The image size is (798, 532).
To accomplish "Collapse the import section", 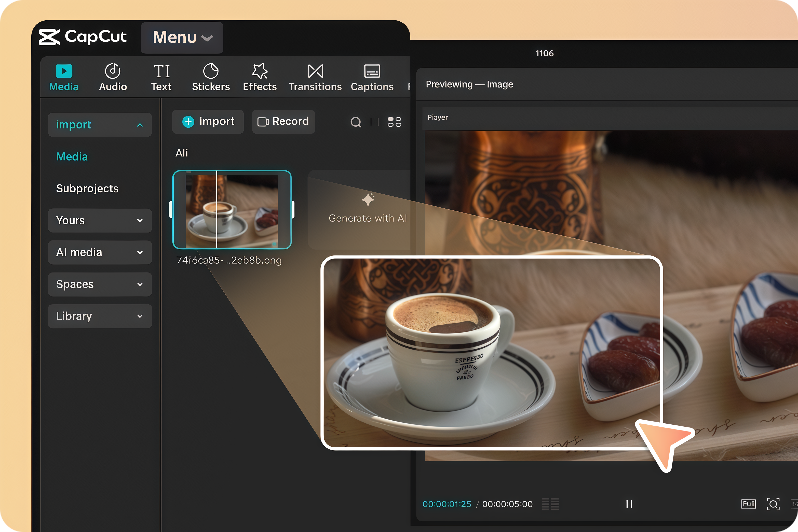I will click(x=100, y=124).
